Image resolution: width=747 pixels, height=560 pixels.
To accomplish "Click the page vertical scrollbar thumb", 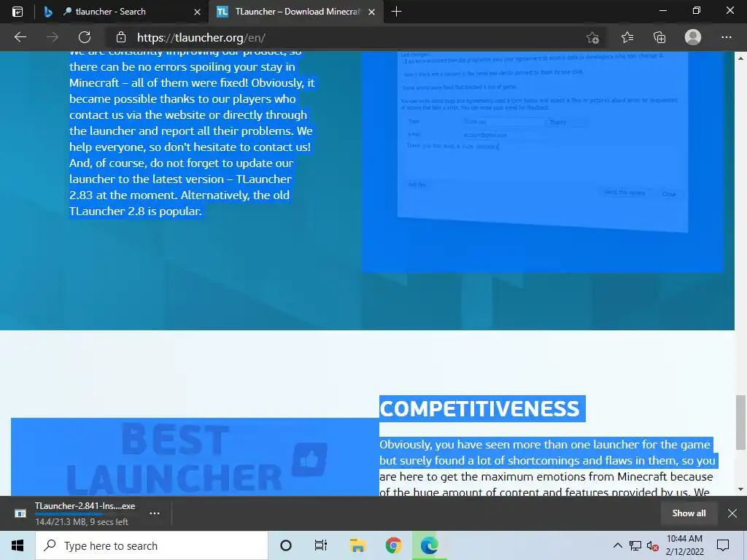I will (740, 422).
